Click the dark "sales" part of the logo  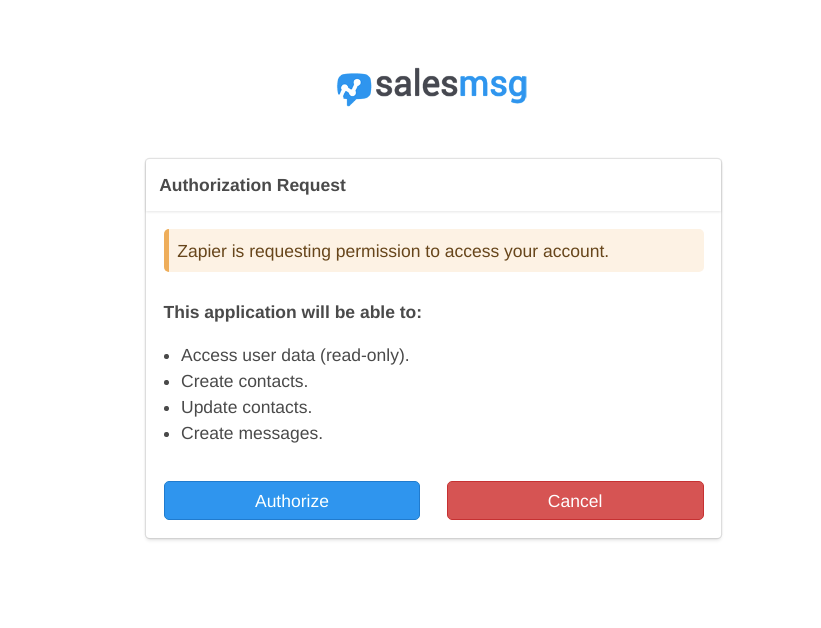pos(416,87)
